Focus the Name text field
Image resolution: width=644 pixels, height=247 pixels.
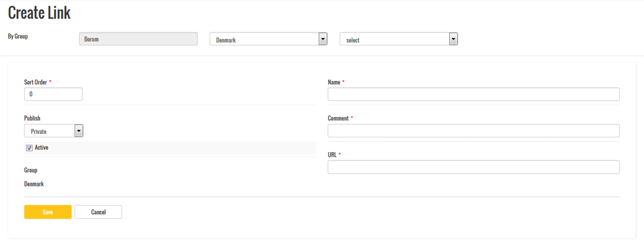[473, 94]
